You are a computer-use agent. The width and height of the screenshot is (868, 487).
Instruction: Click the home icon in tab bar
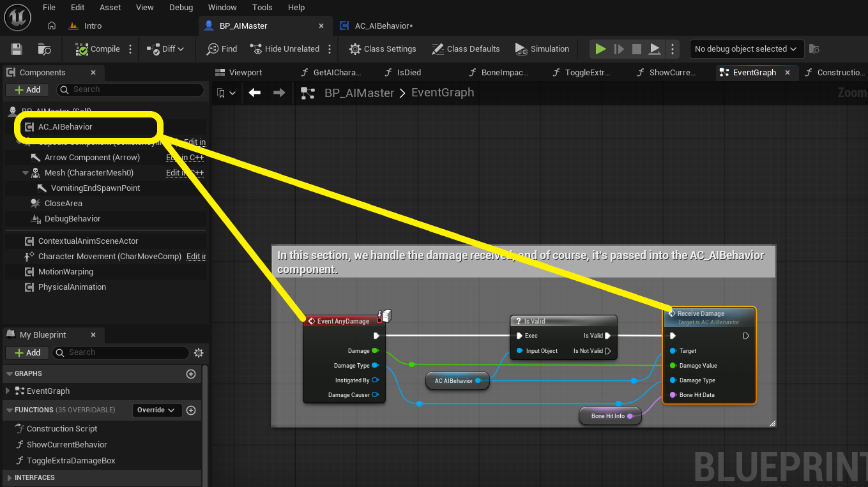(52, 26)
